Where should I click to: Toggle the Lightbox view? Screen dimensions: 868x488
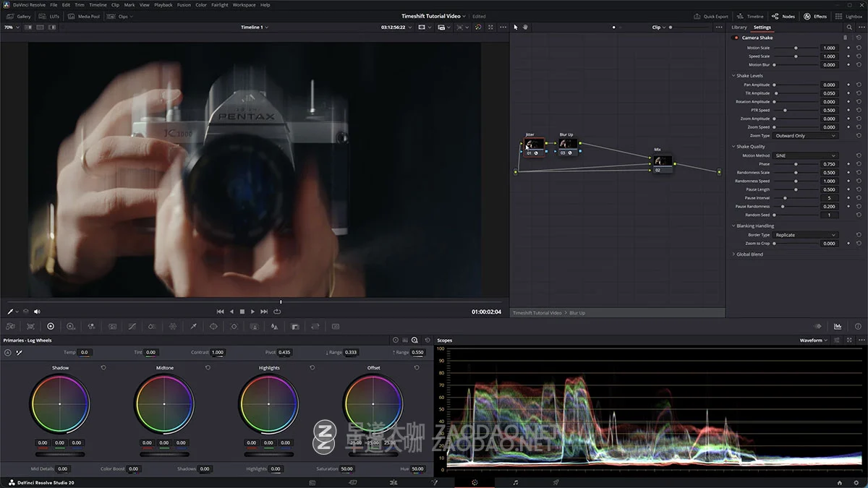[x=849, y=16]
